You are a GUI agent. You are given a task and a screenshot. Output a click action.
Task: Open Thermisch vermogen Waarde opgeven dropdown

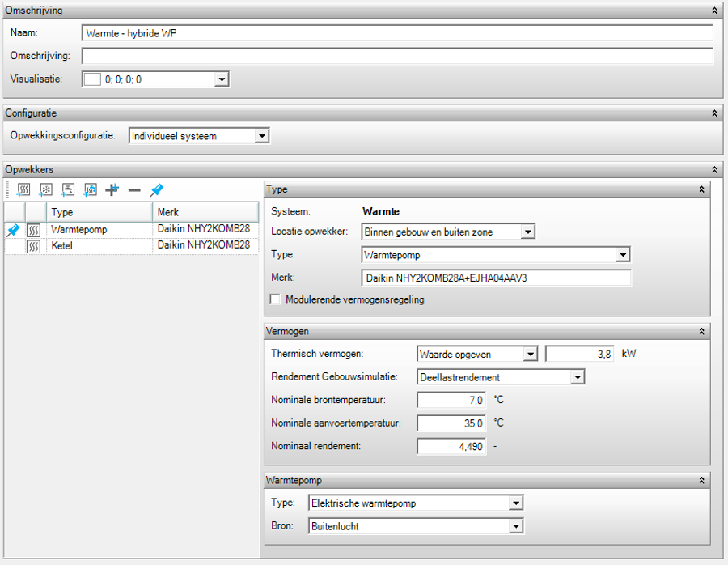[x=530, y=354]
